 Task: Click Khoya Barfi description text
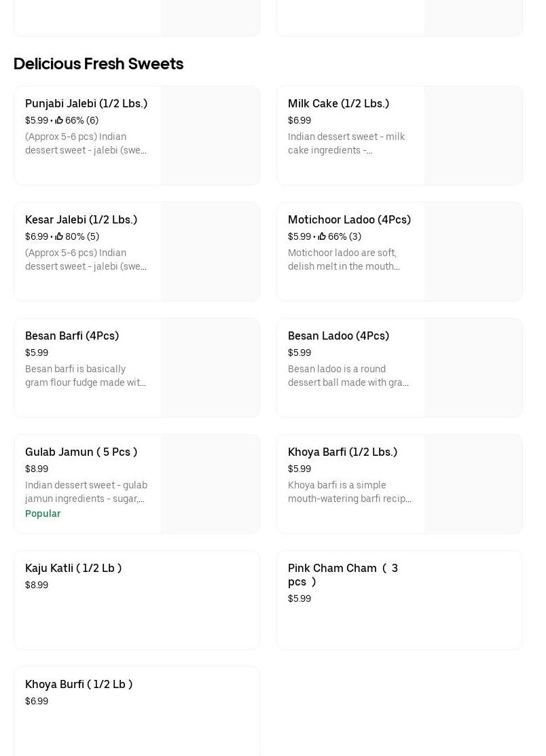pyautogui.click(x=349, y=492)
